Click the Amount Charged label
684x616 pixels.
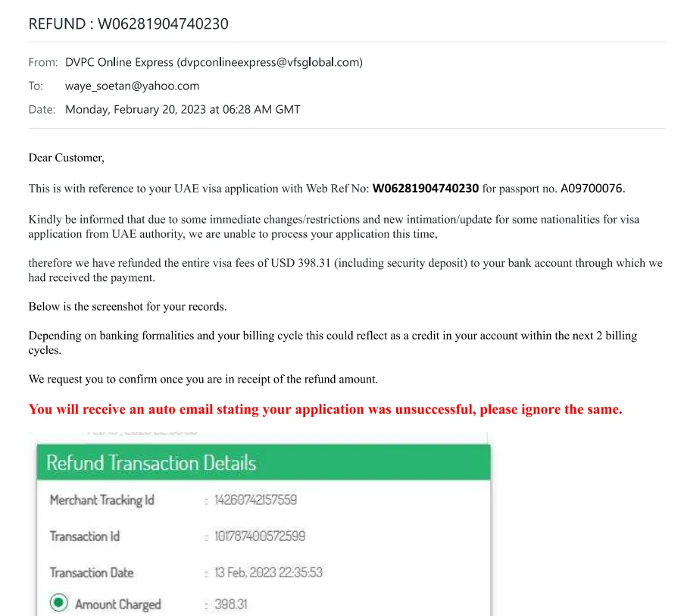(x=118, y=604)
